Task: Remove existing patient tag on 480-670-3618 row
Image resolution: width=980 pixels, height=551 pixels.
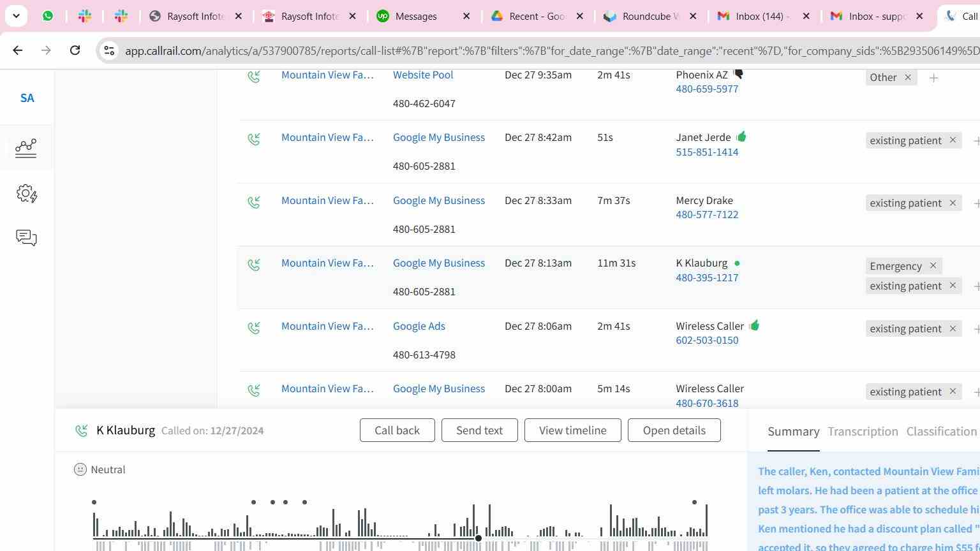Action: click(953, 391)
